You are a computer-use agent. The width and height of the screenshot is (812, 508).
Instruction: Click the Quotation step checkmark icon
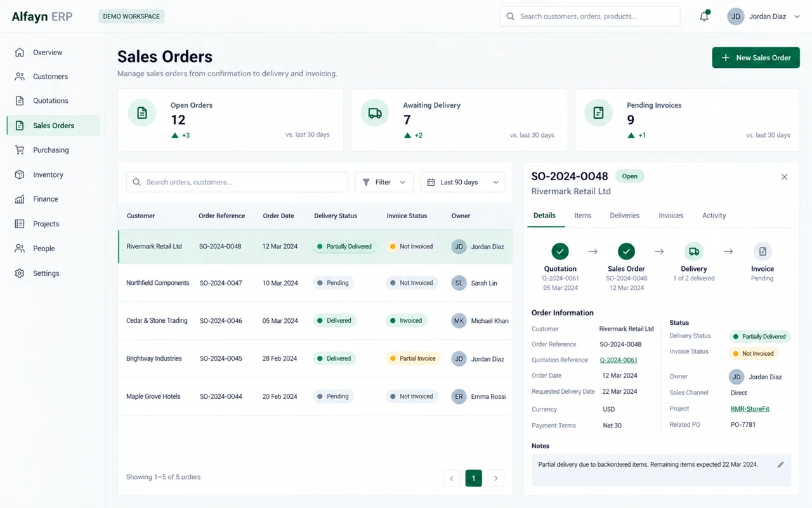tap(560, 252)
